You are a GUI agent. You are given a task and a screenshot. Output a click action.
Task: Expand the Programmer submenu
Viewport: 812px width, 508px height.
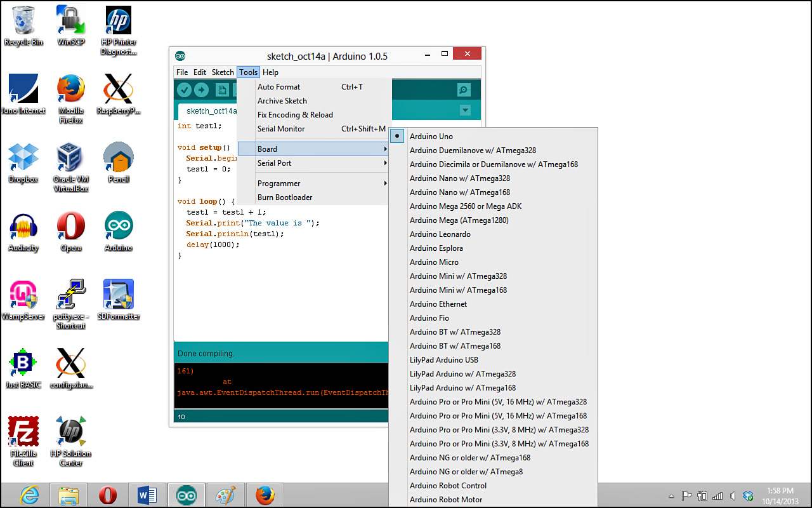314,183
